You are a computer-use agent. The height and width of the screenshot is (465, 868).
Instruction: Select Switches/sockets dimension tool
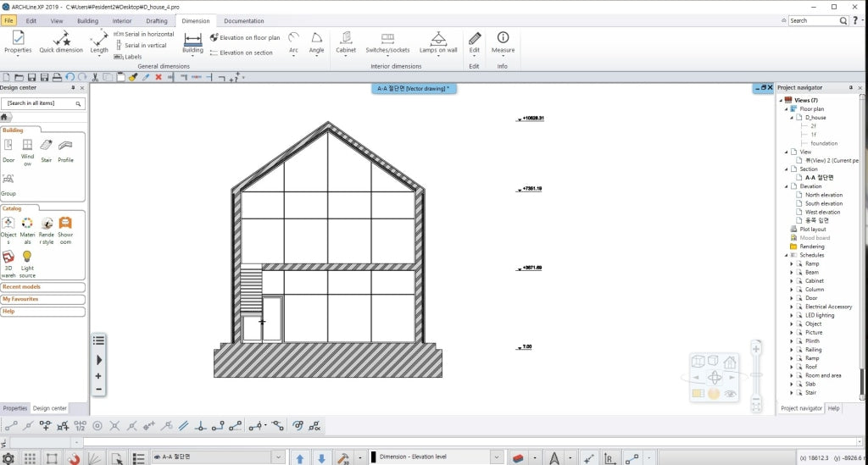(387, 42)
